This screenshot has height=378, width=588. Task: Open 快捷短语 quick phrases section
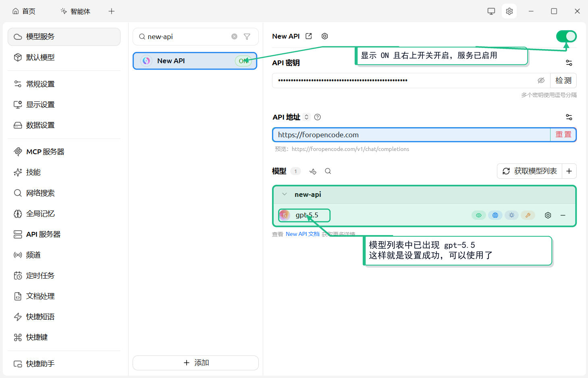[64, 317]
